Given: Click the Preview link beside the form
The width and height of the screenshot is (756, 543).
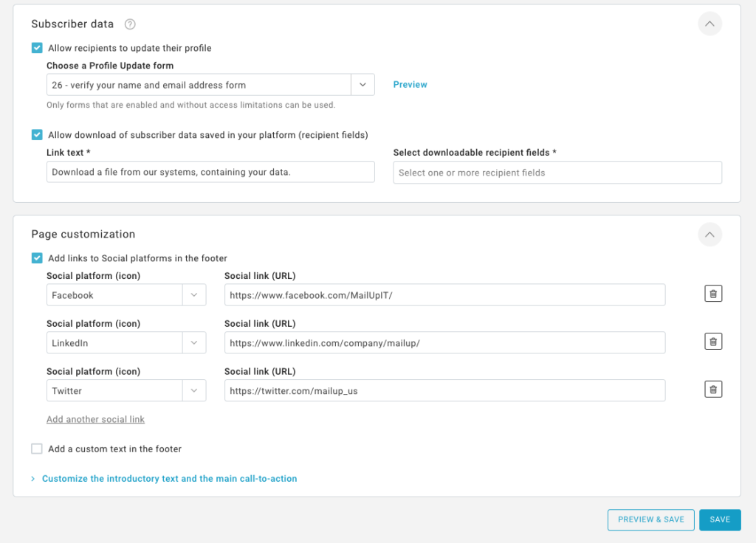Looking at the screenshot, I should click(410, 85).
